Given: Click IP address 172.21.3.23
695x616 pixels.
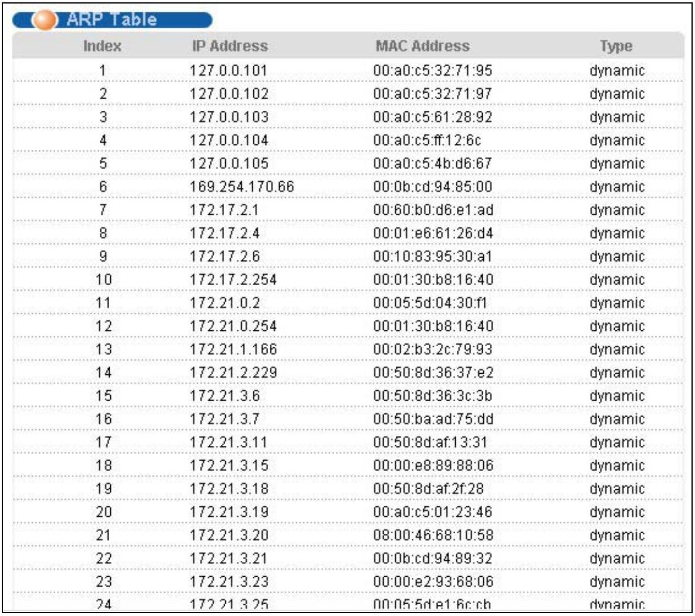Looking at the screenshot, I should tap(229, 581).
